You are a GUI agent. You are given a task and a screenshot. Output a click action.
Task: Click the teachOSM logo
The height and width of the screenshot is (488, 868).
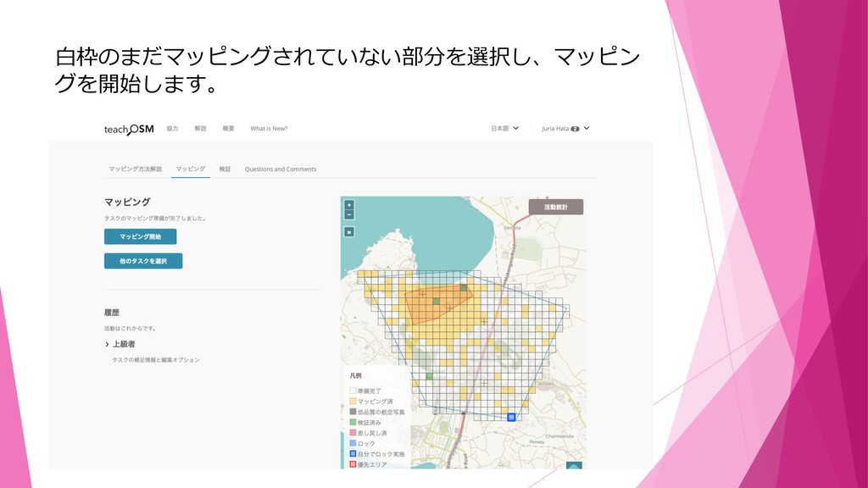129,129
